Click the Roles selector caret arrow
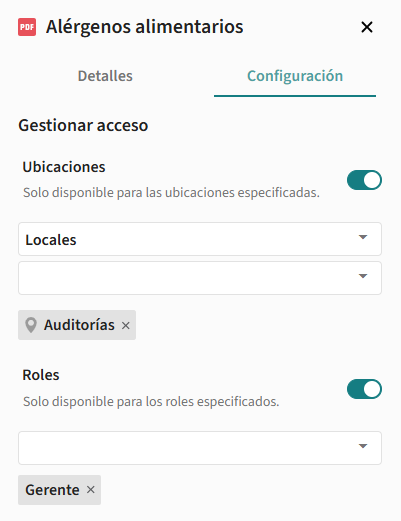401x521 pixels. (363, 446)
